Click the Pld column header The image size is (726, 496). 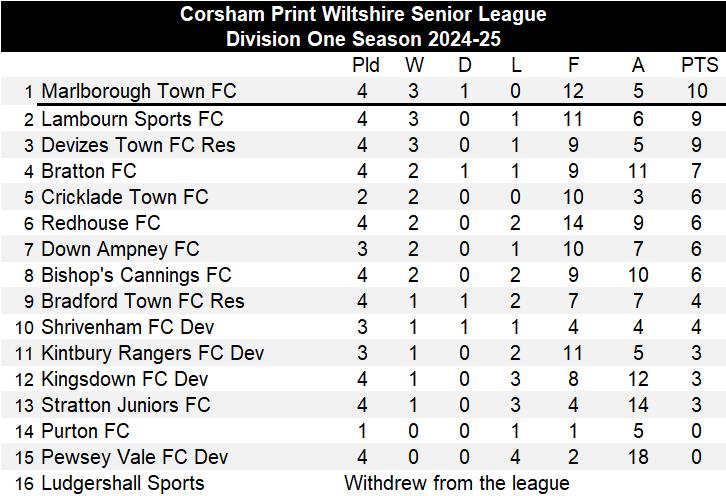coord(366,66)
